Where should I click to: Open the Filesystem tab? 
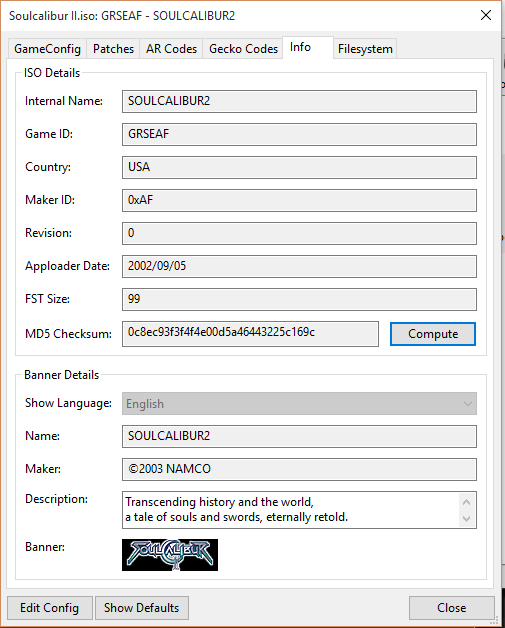(365, 49)
